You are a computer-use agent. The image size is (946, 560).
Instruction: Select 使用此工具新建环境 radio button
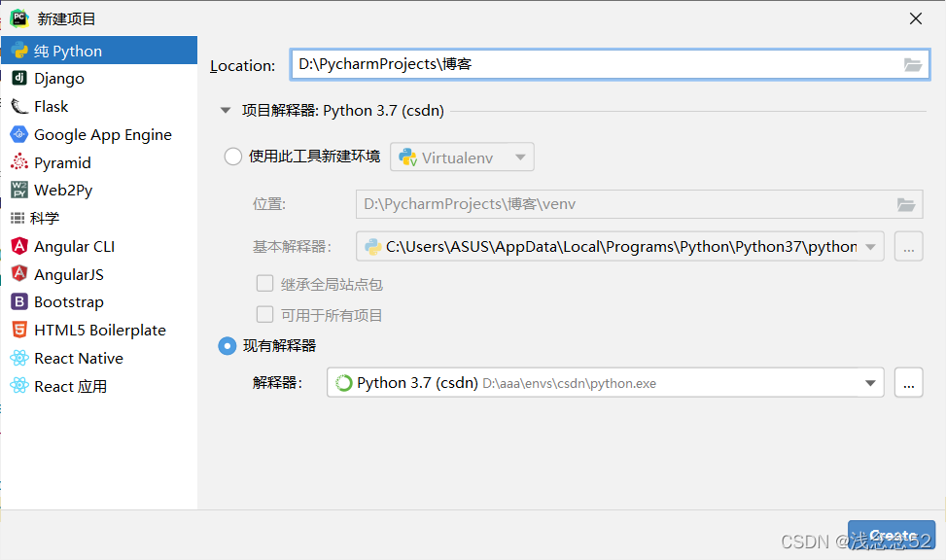[233, 157]
